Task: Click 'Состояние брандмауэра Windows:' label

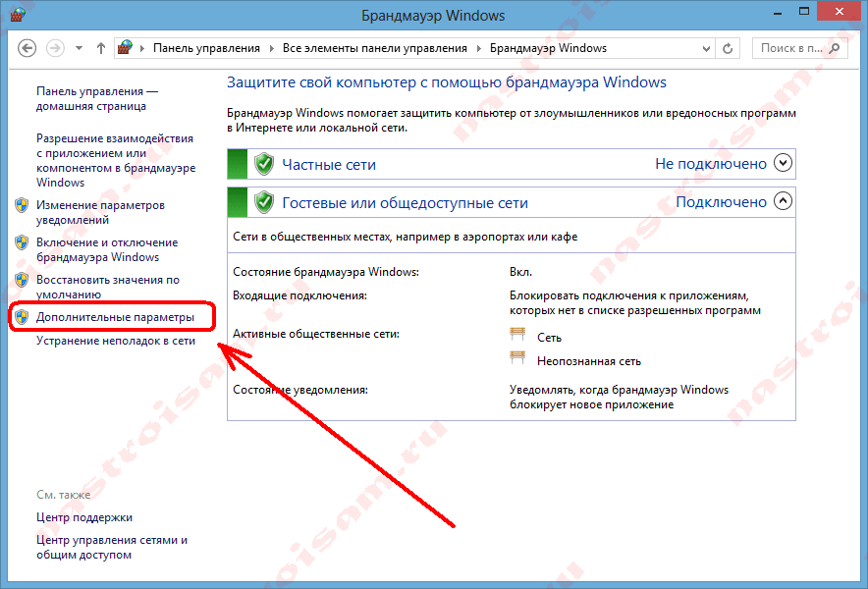Action: pos(326,272)
